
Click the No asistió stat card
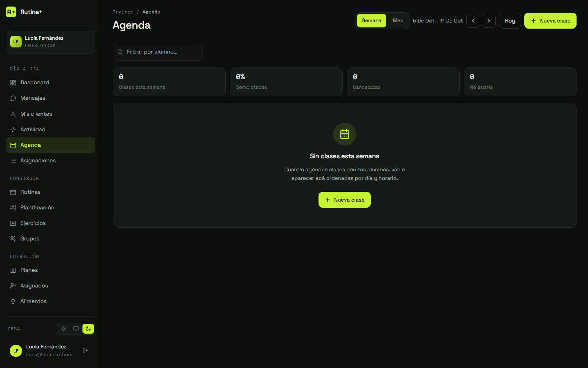pyautogui.click(x=520, y=82)
